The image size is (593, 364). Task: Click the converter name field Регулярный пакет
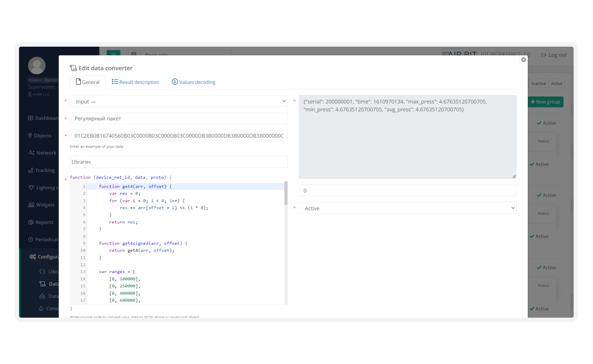tap(178, 119)
